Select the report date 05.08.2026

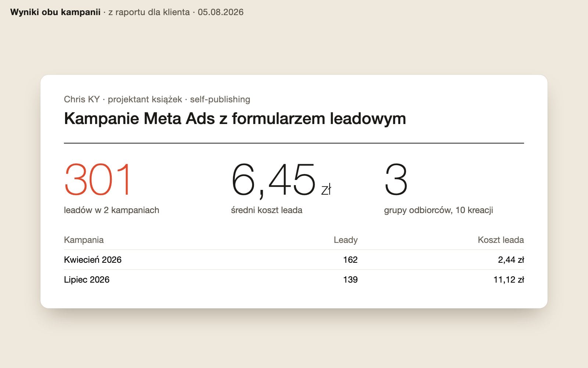coord(220,12)
